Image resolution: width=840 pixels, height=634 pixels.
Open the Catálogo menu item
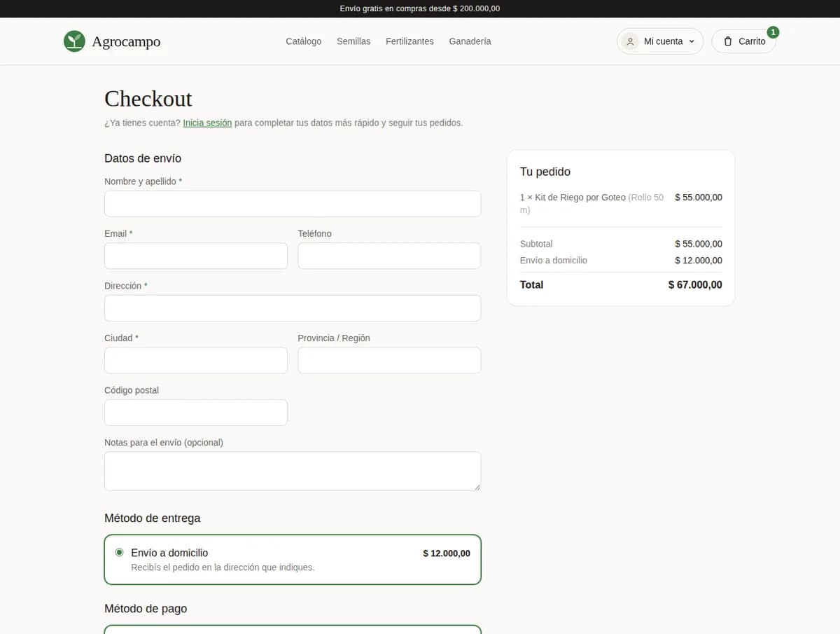click(304, 41)
